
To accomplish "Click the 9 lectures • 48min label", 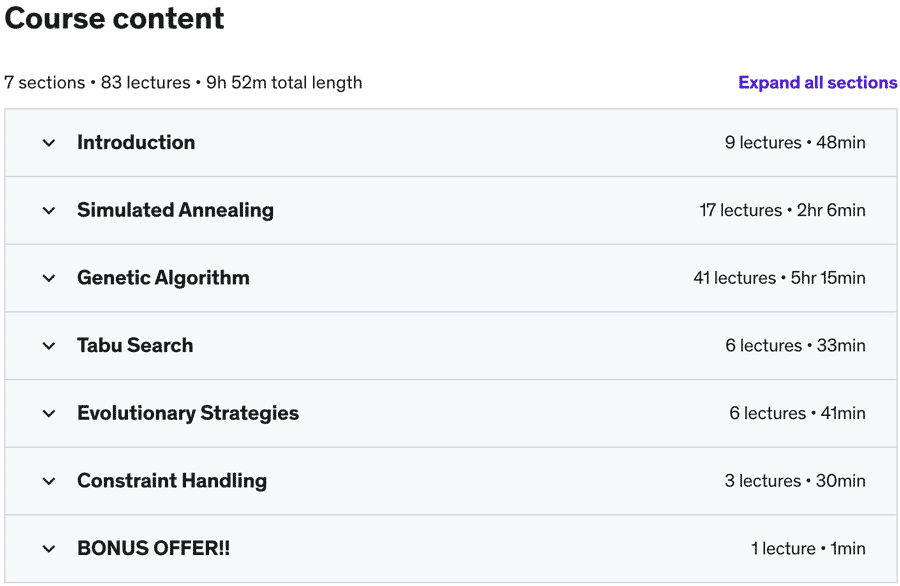I will coord(795,142).
